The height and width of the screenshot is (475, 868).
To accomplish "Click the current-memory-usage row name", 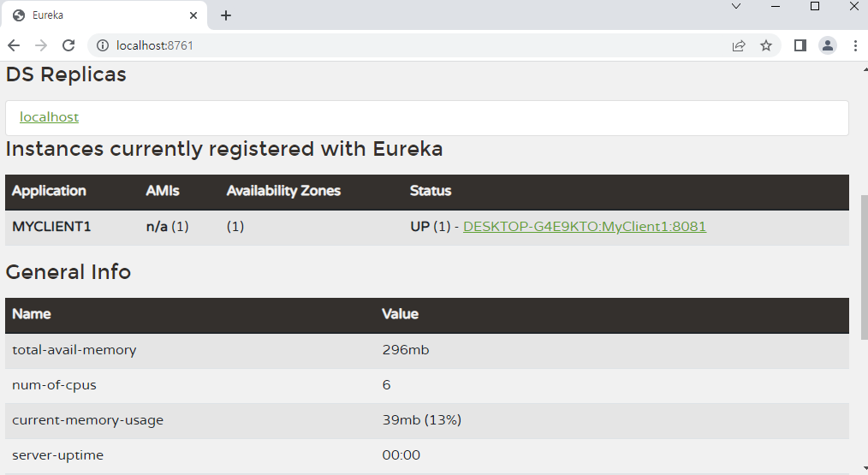I will pos(88,420).
